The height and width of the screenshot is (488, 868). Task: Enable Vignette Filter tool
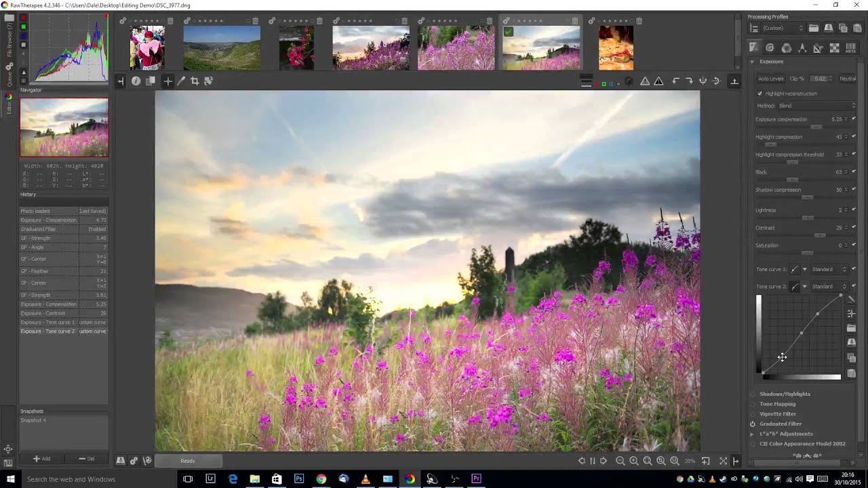pyautogui.click(x=753, y=413)
